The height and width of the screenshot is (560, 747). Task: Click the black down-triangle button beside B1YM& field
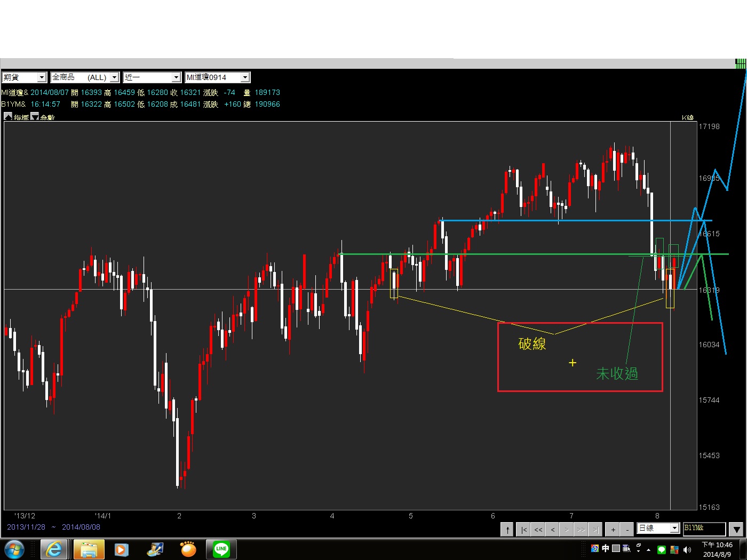point(736,529)
